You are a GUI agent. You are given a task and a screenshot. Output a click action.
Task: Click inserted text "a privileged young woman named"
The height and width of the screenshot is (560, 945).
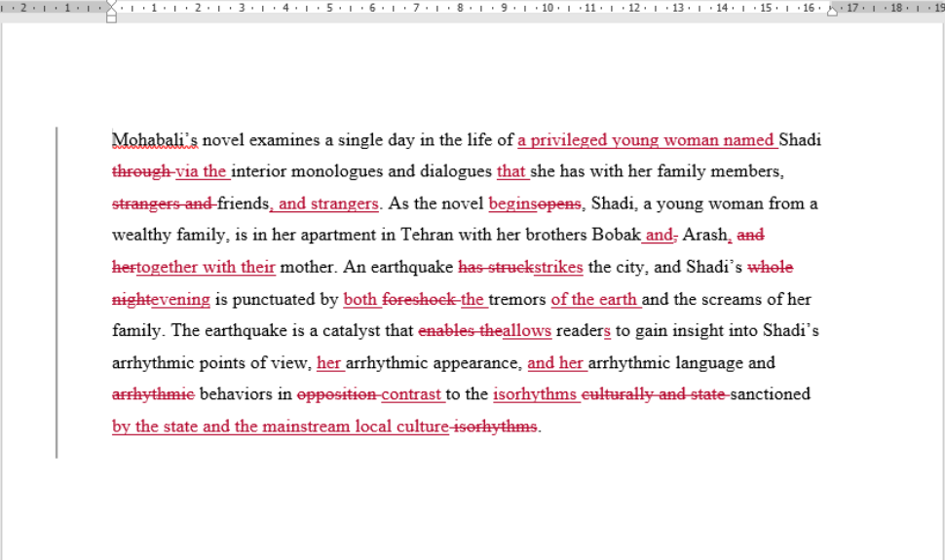tap(646, 140)
